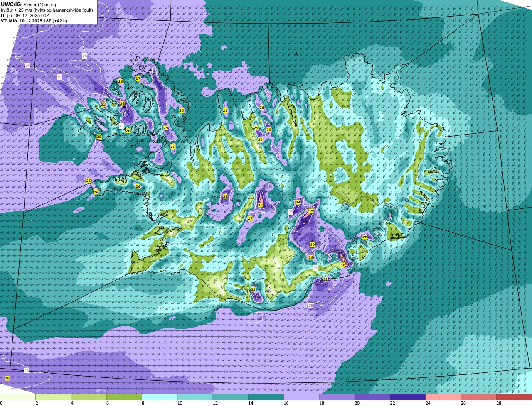Pick the cyan legend swatch between 8 and 10
This screenshot has width=532, height=406.
pos(160,397)
